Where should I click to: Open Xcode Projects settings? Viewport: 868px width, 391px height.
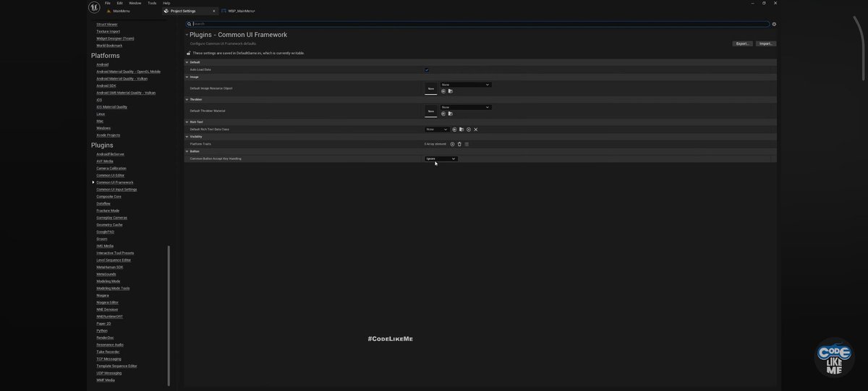tap(109, 135)
